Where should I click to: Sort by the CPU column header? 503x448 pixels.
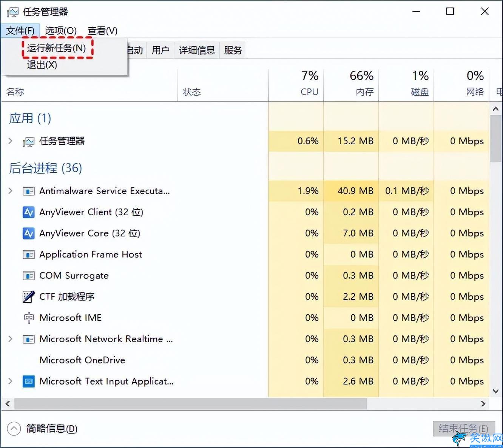tap(296, 85)
